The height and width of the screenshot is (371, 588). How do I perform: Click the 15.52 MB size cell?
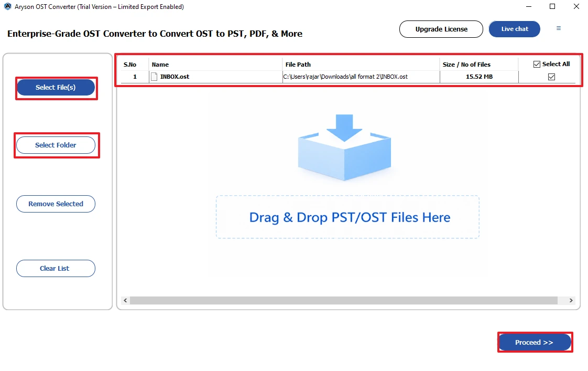[479, 77]
